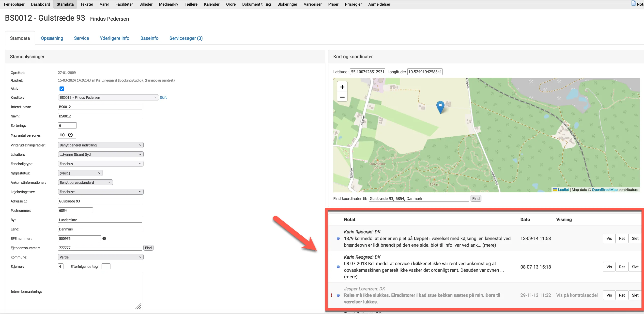This screenshot has height=314, width=644.
Task: Open the Notat document icon in the top right corner
Action: (633, 3)
